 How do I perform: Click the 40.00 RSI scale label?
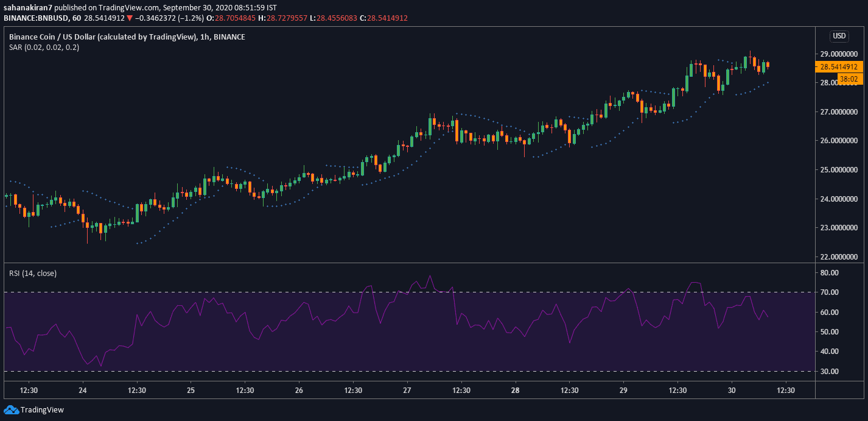point(830,352)
